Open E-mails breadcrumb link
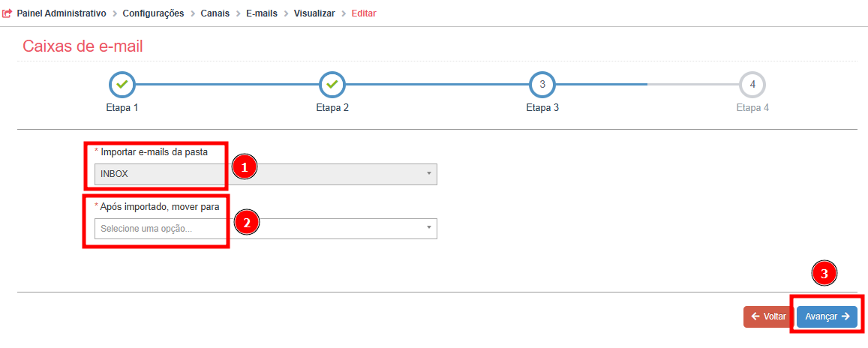 click(x=262, y=13)
